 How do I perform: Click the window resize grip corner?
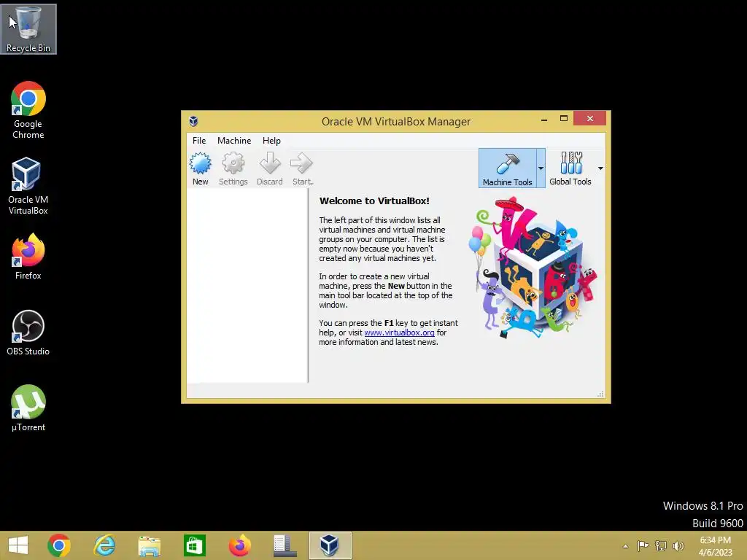point(601,394)
